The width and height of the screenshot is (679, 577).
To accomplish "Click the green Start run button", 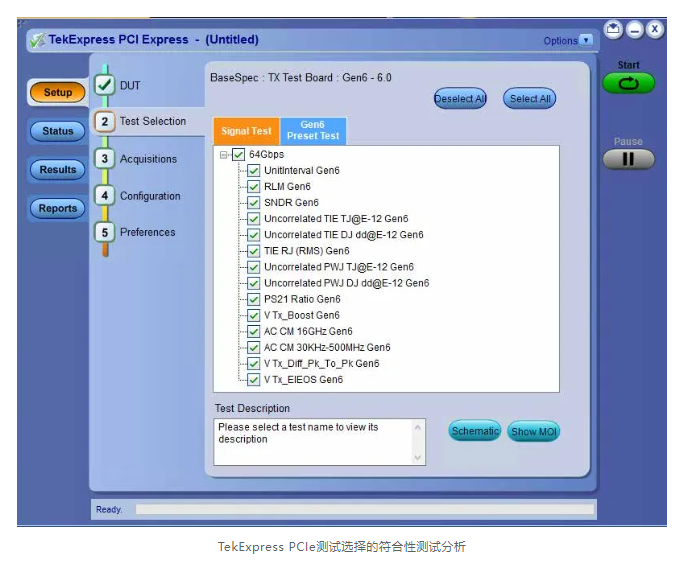I will (628, 84).
